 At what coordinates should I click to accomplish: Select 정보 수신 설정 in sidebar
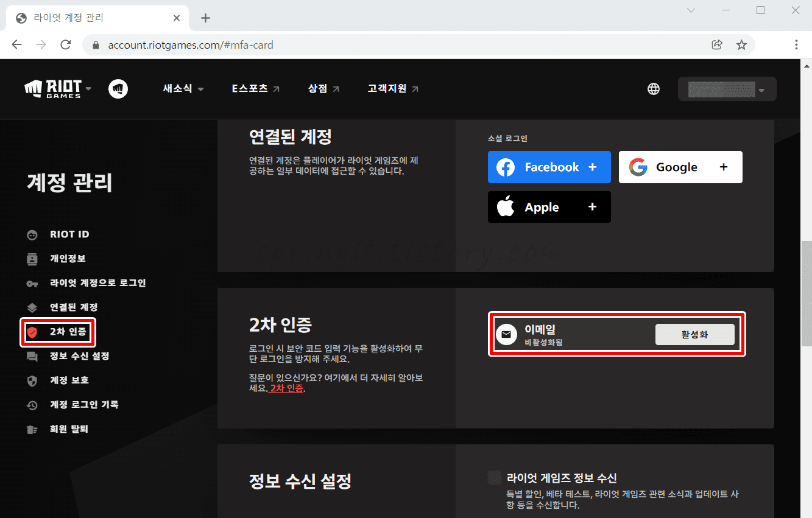80,356
